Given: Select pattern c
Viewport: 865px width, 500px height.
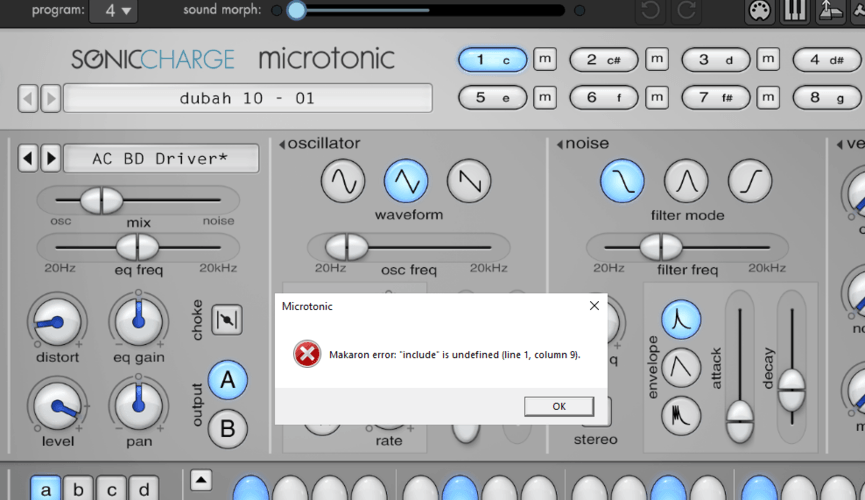Looking at the screenshot, I should click(x=111, y=488).
